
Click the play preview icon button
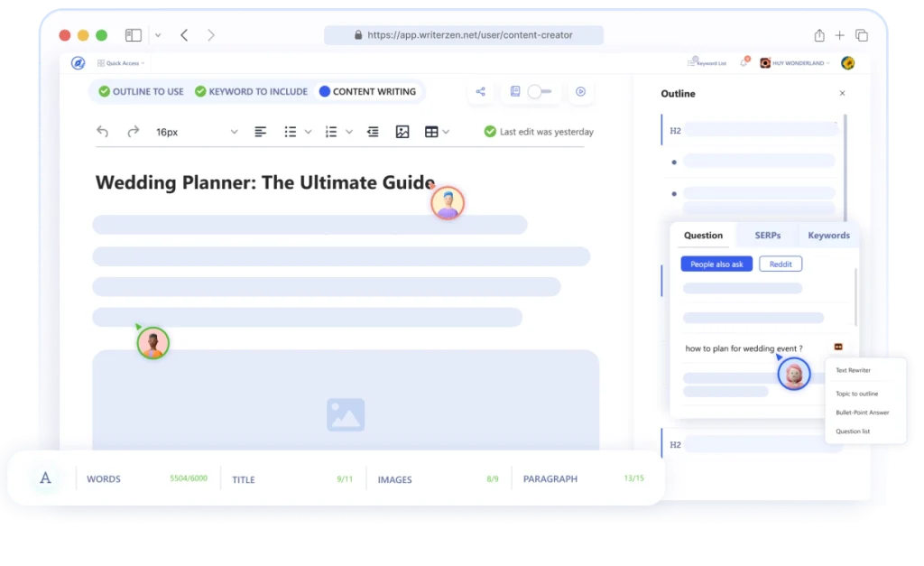(x=581, y=91)
